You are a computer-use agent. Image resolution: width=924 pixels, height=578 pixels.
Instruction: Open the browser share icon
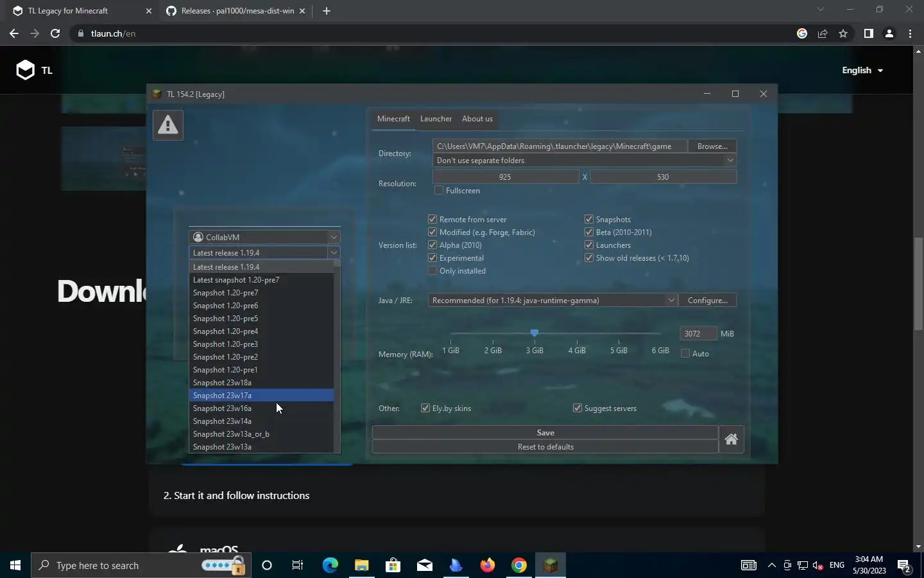tap(823, 33)
